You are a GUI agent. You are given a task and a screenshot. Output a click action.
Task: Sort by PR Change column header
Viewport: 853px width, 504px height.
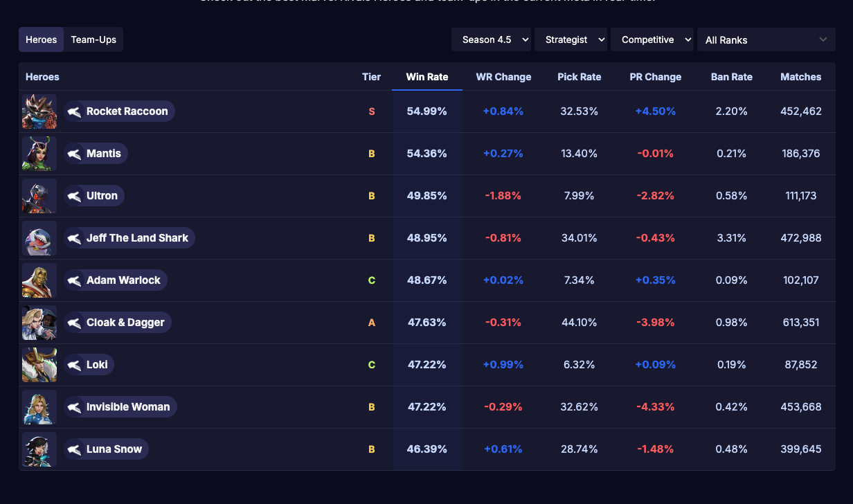(656, 77)
